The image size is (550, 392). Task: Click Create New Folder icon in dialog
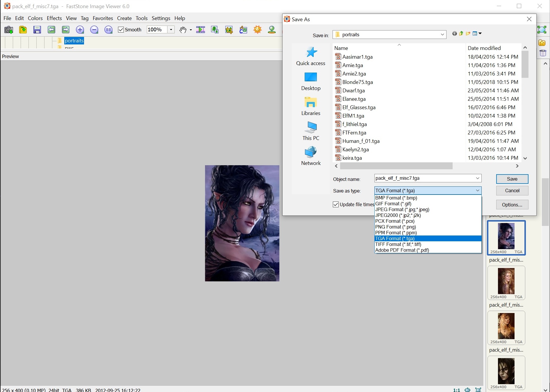point(468,33)
